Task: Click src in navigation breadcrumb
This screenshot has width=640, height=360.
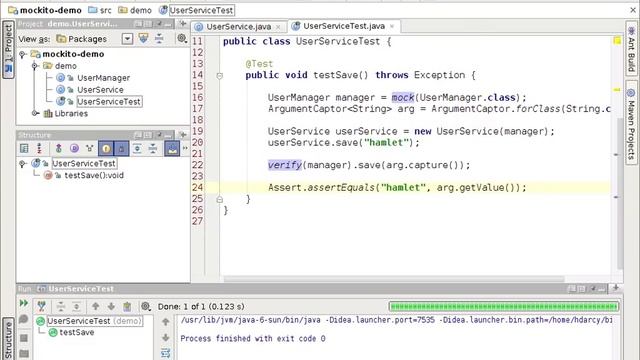Action: tap(100, 10)
